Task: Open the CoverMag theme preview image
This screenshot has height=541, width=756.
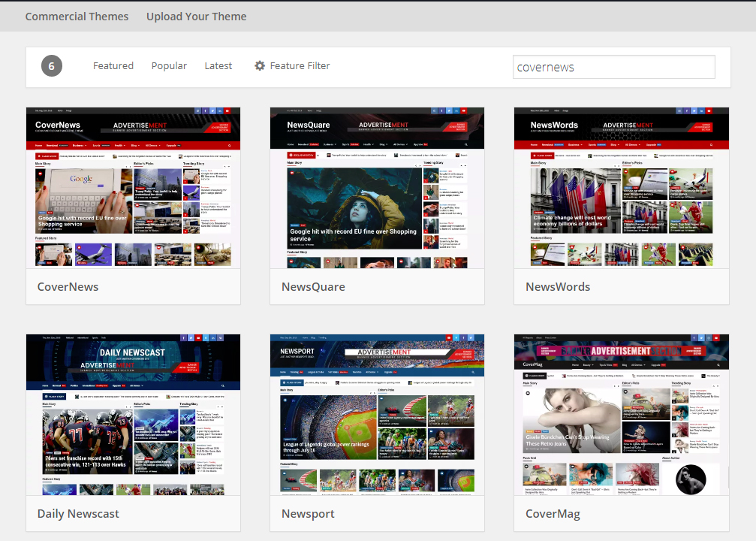Action: [x=621, y=415]
